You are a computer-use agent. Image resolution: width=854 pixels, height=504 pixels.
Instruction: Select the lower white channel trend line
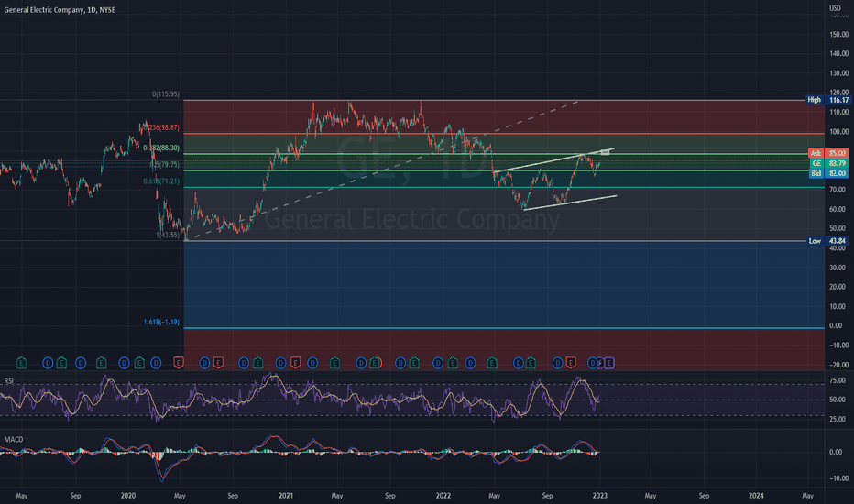[570, 203]
